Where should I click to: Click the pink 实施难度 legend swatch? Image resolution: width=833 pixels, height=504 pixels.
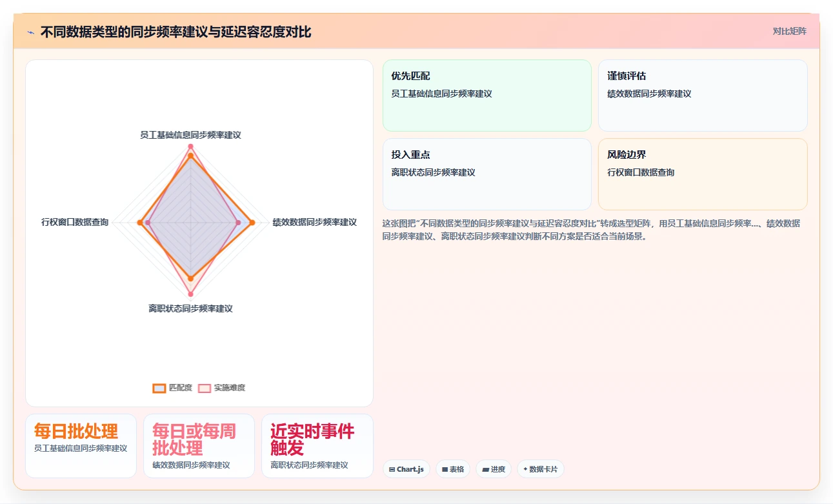[x=205, y=388]
